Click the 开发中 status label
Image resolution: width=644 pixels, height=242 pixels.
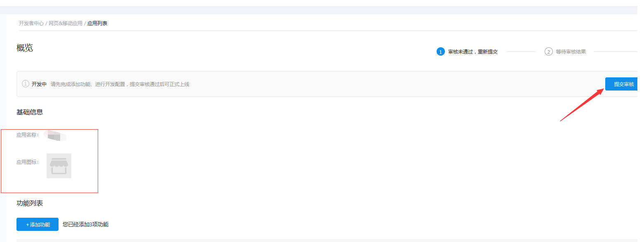(39, 84)
